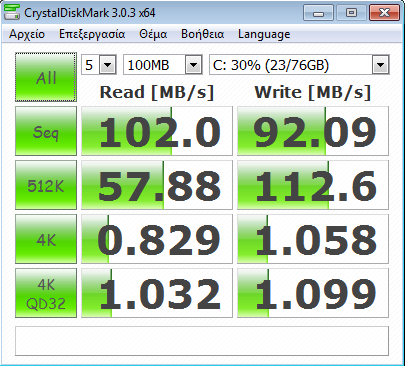
Task: Expand the test size dropdown showing 100MB
Action: [x=194, y=65]
